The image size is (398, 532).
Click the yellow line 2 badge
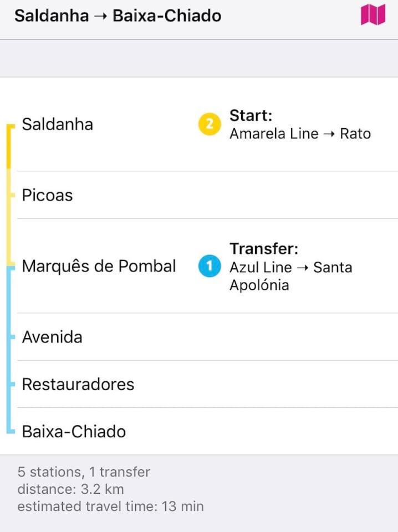point(210,124)
